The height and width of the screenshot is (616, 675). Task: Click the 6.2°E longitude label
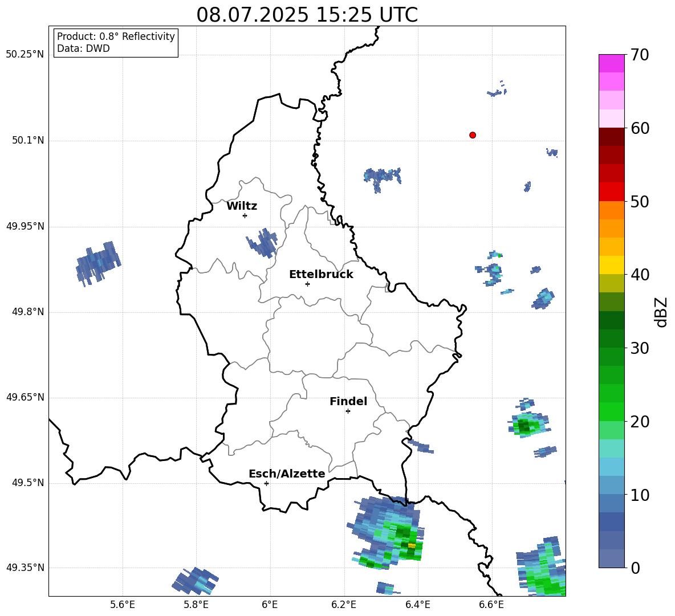click(x=344, y=605)
